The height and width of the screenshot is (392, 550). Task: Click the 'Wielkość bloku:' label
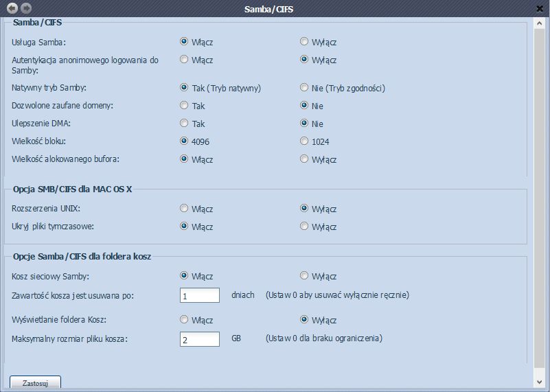tap(38, 141)
